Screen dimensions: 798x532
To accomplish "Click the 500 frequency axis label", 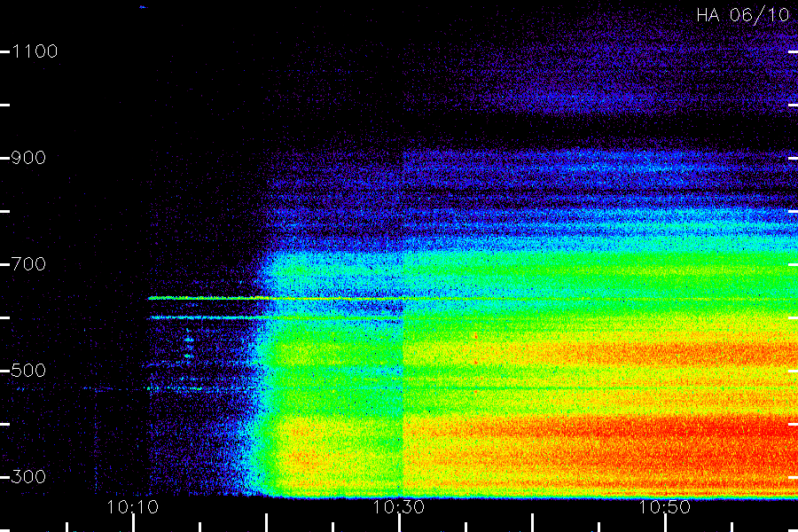I will 28,370.
